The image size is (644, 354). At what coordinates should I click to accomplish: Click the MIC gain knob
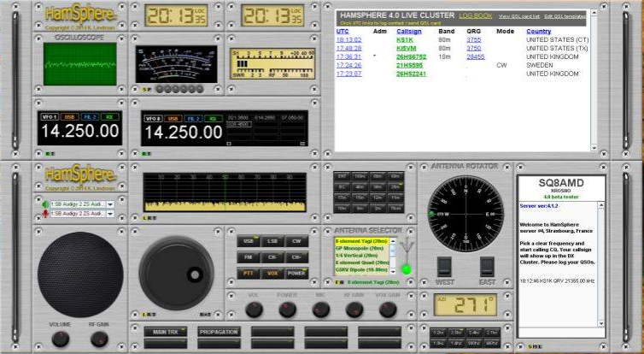[321, 310]
